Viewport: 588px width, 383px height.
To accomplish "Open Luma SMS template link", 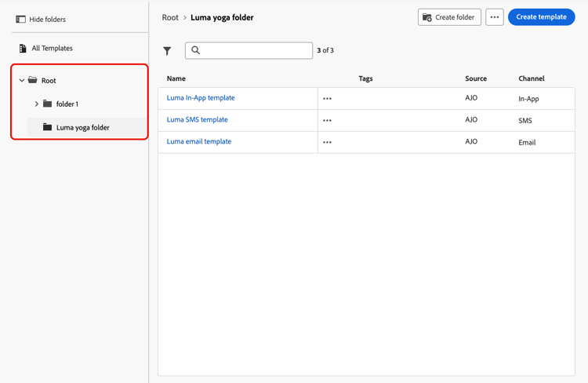I will coord(198,119).
